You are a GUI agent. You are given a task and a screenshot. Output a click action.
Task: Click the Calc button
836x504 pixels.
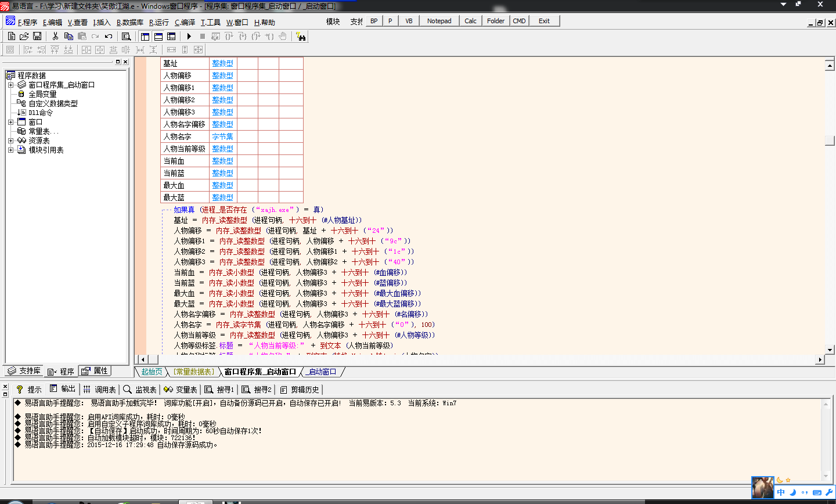pos(471,21)
